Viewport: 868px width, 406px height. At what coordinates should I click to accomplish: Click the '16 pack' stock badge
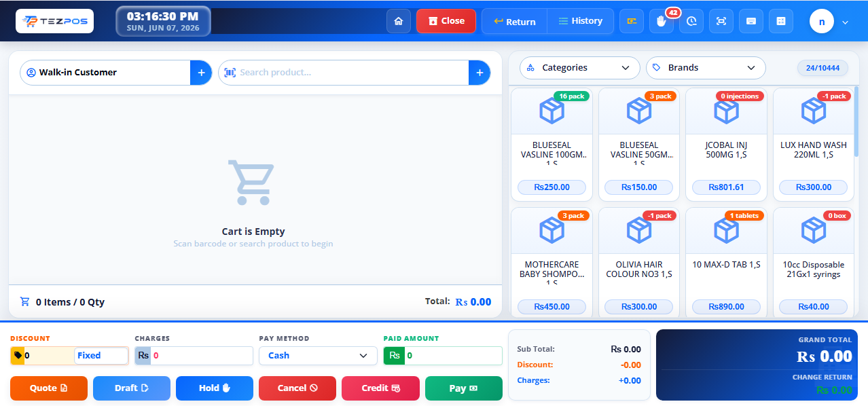point(571,96)
